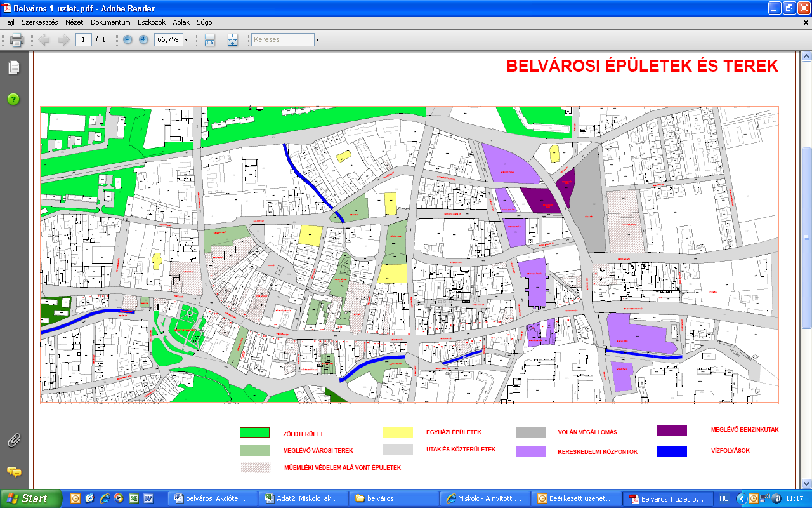Screen dimensions: 812x508
Task: Click Belváros 1 uzlet.pdf taskbar button
Action: 668,498
